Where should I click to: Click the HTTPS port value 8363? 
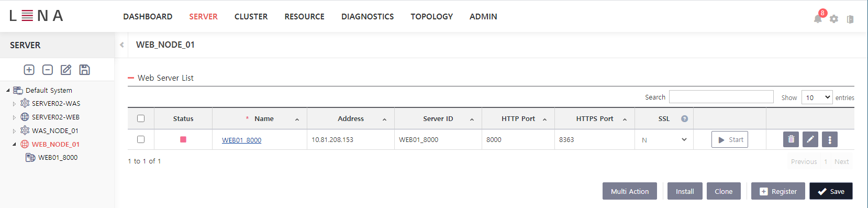point(566,139)
